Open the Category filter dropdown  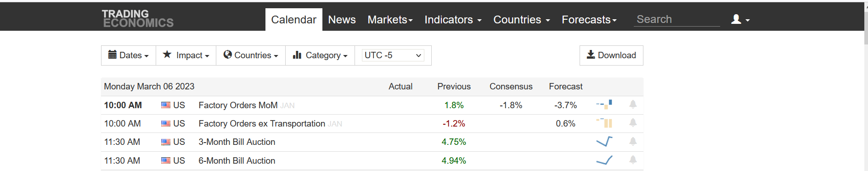click(x=320, y=55)
